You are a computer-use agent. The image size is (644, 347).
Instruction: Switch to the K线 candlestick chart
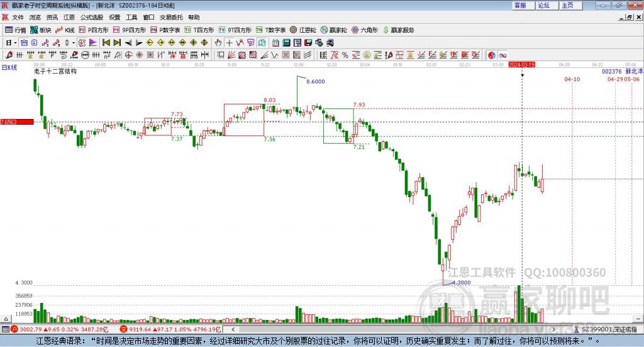coord(65,30)
